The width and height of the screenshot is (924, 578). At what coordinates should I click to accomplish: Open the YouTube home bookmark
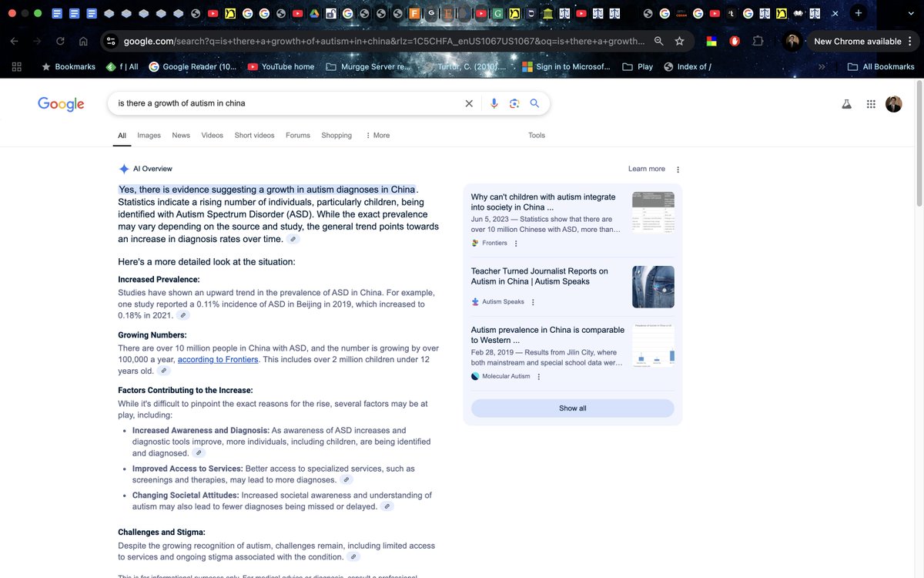[281, 67]
